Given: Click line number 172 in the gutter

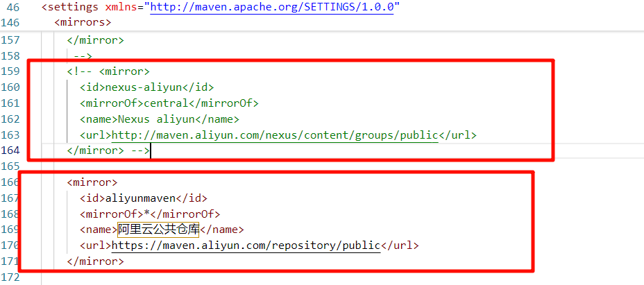Looking at the screenshot, I should [x=10, y=277].
